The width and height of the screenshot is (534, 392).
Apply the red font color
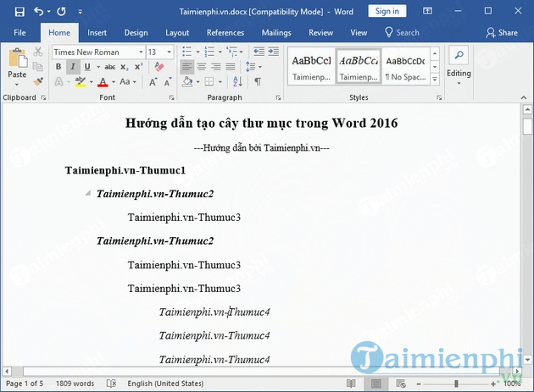click(x=103, y=82)
